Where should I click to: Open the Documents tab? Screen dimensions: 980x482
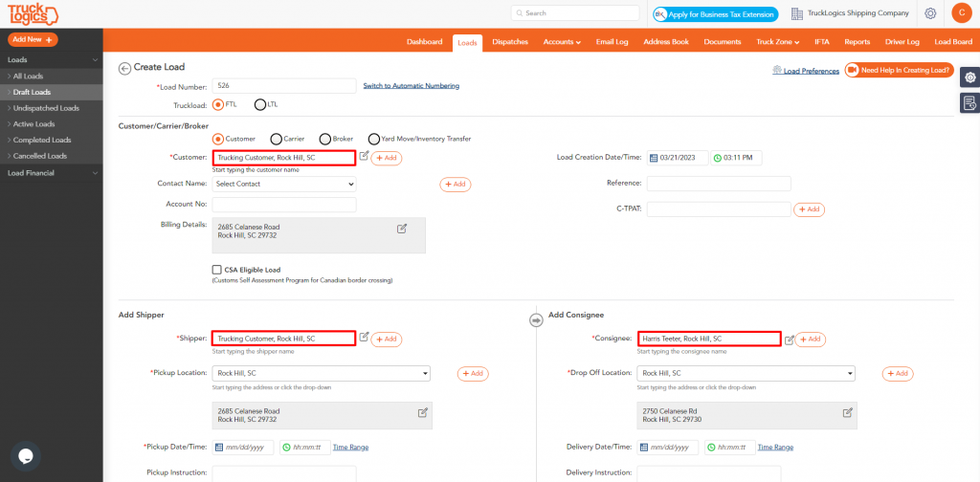(723, 42)
